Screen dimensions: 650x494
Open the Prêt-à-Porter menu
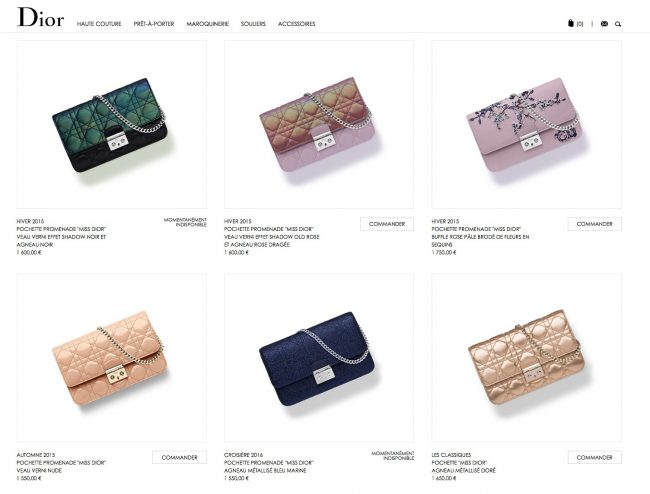coord(154,24)
